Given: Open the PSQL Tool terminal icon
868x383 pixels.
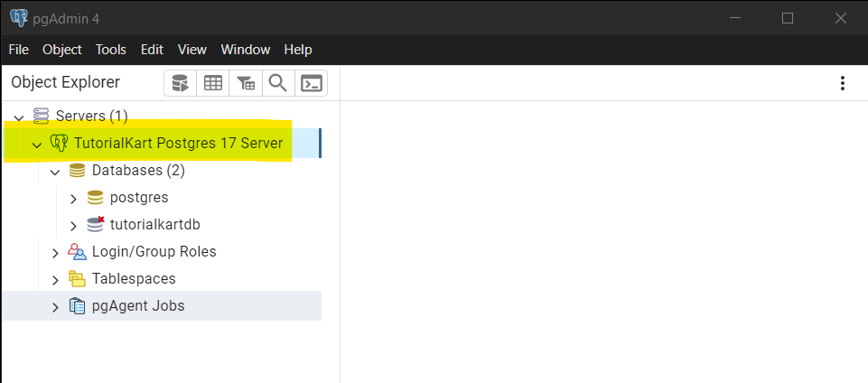Looking at the screenshot, I should pyautogui.click(x=311, y=84).
